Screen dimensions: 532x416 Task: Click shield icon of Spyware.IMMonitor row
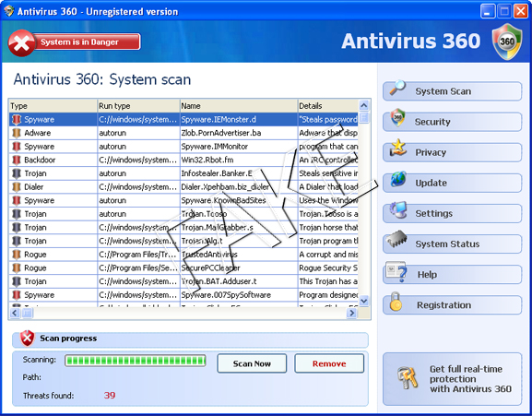tap(17, 147)
